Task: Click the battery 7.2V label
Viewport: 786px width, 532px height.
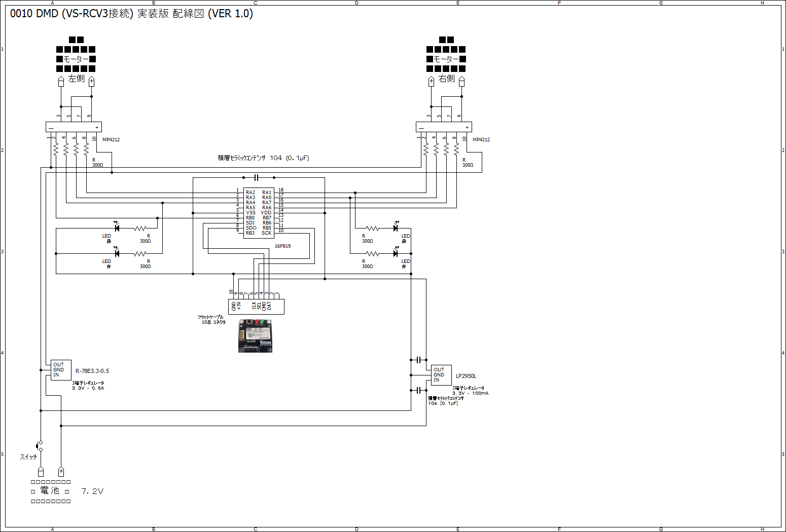Action: 92,491
